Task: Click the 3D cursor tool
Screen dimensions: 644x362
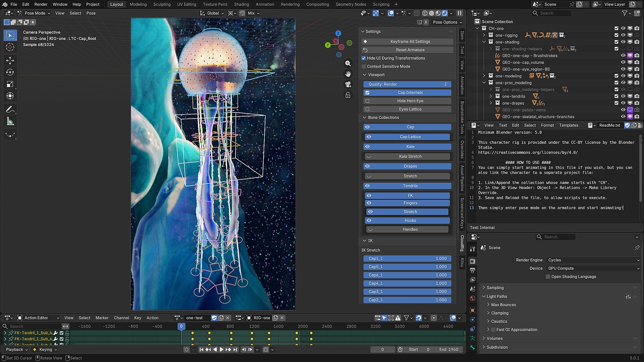Action: [x=10, y=47]
